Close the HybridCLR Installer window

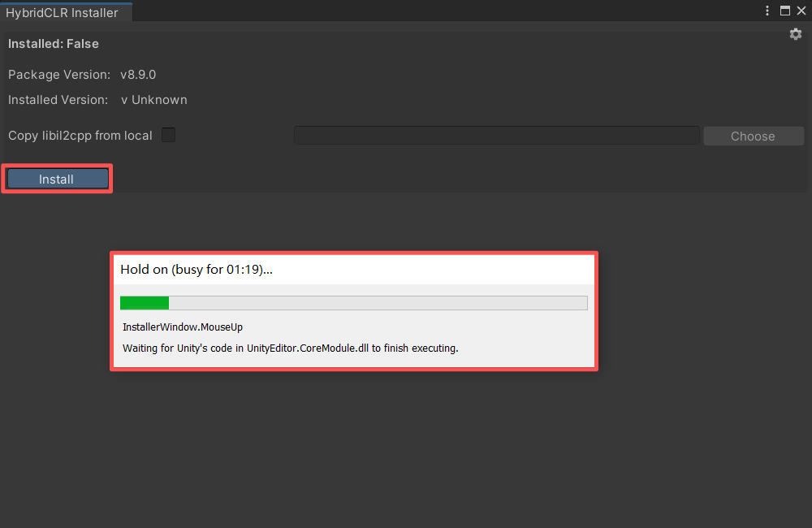tap(801, 11)
